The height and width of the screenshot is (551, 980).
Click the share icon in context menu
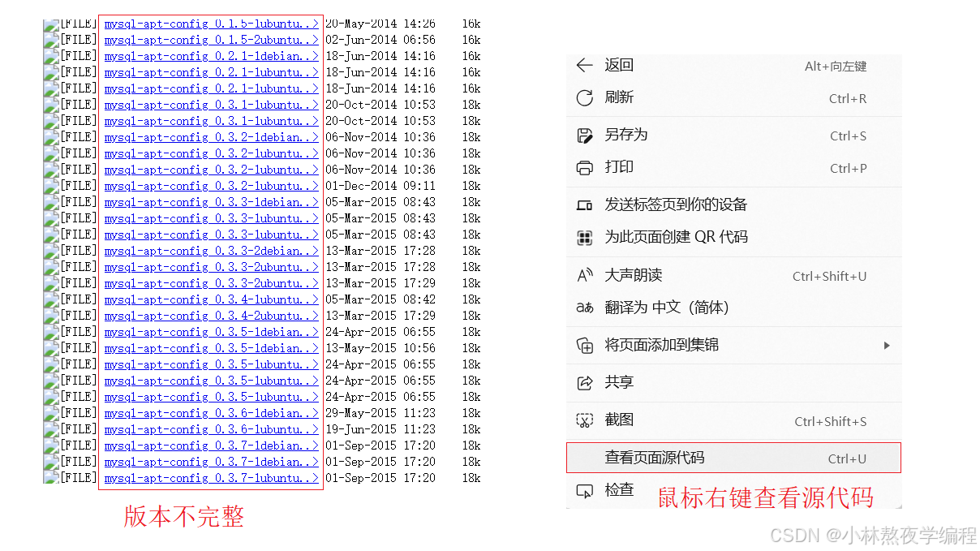coord(585,382)
